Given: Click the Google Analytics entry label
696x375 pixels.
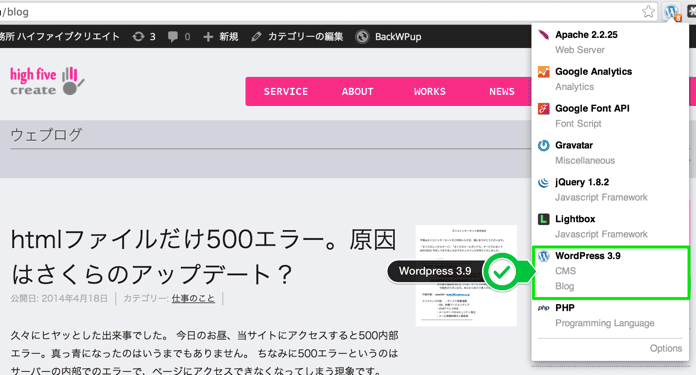Looking at the screenshot, I should click(x=593, y=71).
